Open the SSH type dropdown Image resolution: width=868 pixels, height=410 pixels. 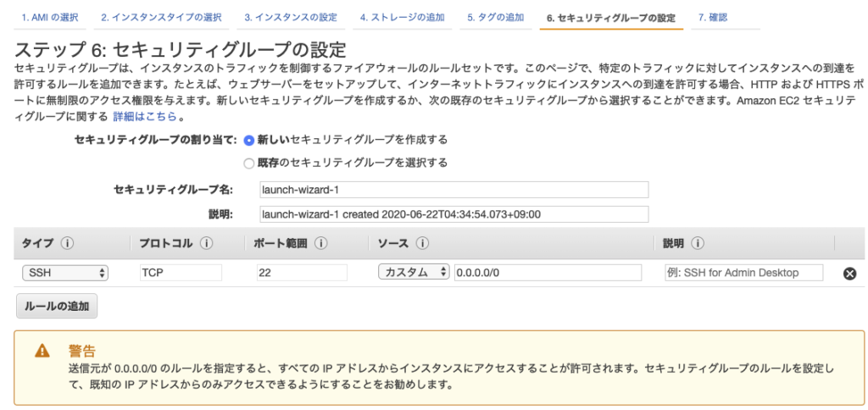pyautogui.click(x=66, y=273)
